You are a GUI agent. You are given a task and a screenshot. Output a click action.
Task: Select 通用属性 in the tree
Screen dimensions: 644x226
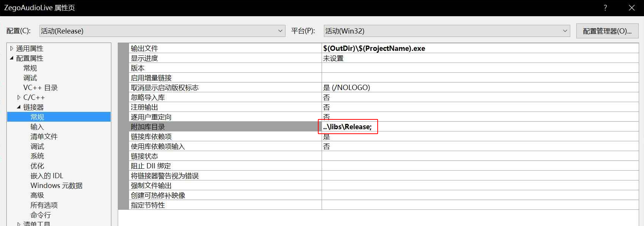30,49
